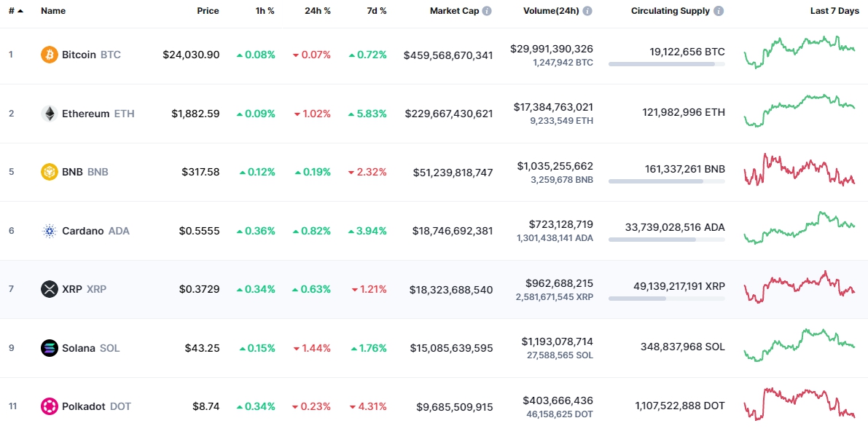Sort by rank using the # header

tap(15, 11)
